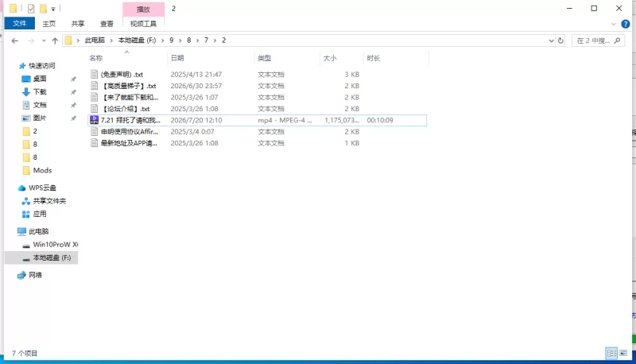Expand the ribbon with the chevron
The image size is (636, 364).
613,25
